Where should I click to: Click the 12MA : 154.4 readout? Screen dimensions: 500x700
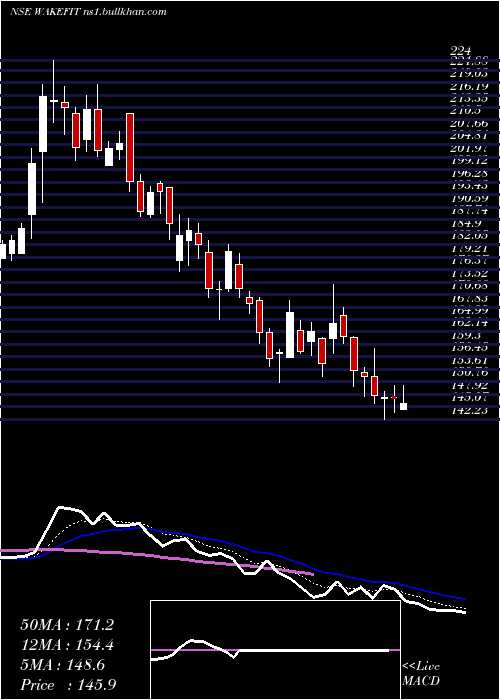pyautogui.click(x=67, y=645)
